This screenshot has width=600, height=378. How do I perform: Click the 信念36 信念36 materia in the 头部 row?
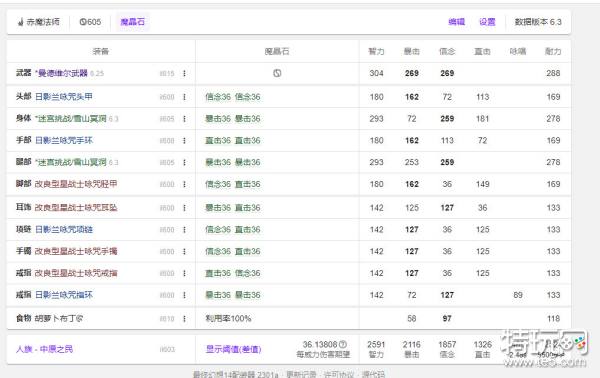pos(233,97)
